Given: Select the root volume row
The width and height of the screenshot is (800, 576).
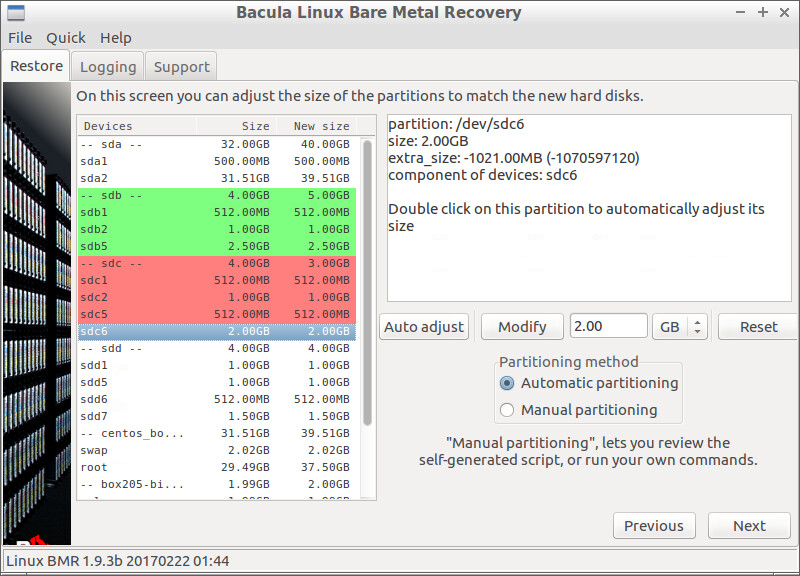Looking at the screenshot, I should click(217, 467).
